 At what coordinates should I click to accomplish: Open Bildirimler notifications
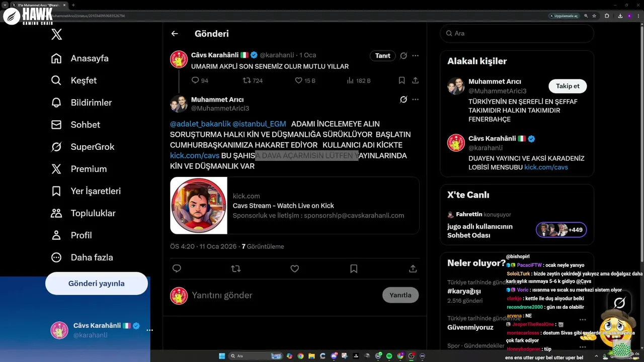pyautogui.click(x=82, y=103)
